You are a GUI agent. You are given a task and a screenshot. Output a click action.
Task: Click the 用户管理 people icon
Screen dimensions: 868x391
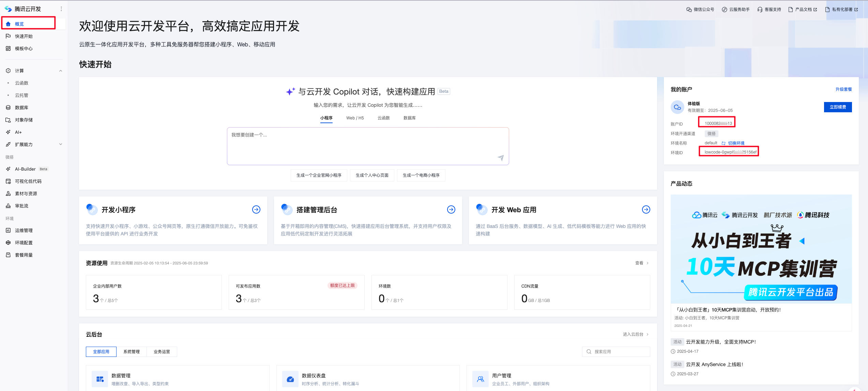[x=481, y=379]
